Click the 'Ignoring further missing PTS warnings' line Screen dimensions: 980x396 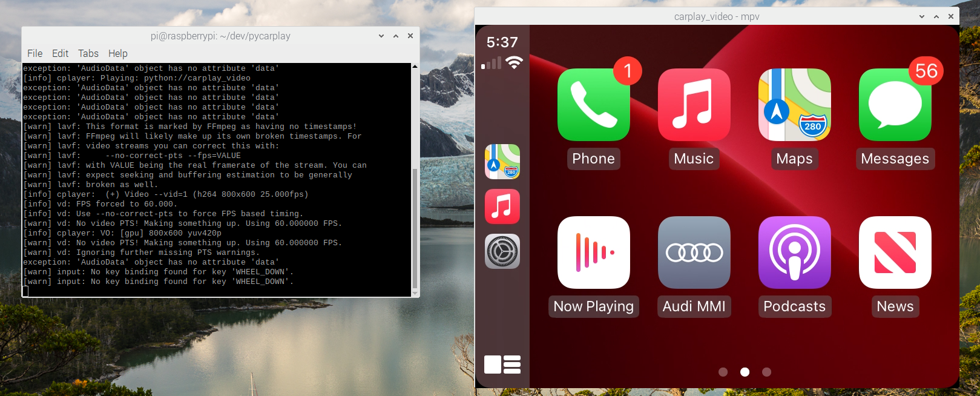pyautogui.click(x=142, y=252)
